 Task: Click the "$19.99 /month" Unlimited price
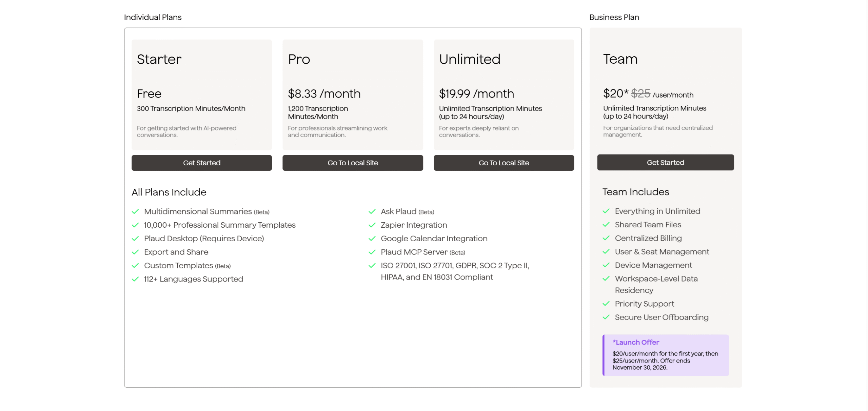(x=476, y=94)
